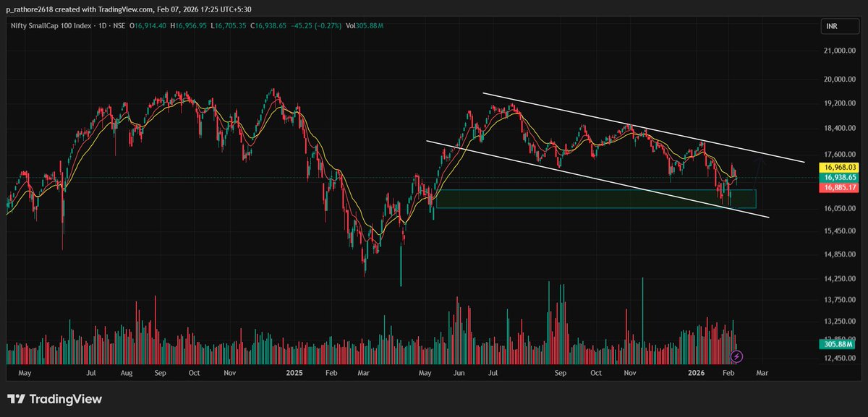Click the TradingView logo
The image size is (868, 417).
click(x=55, y=399)
